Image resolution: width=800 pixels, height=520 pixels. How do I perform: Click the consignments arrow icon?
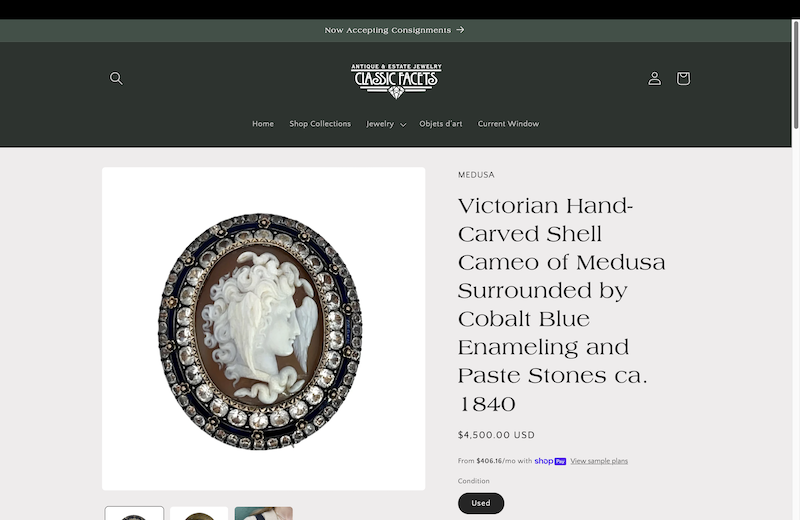click(x=461, y=30)
